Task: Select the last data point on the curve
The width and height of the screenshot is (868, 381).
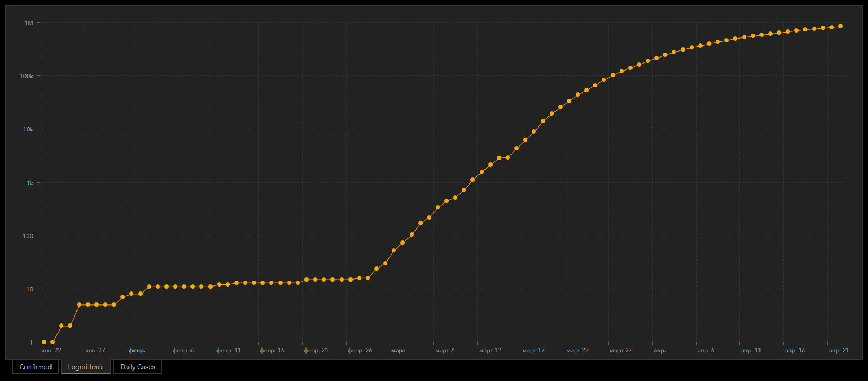Action: pos(840,26)
